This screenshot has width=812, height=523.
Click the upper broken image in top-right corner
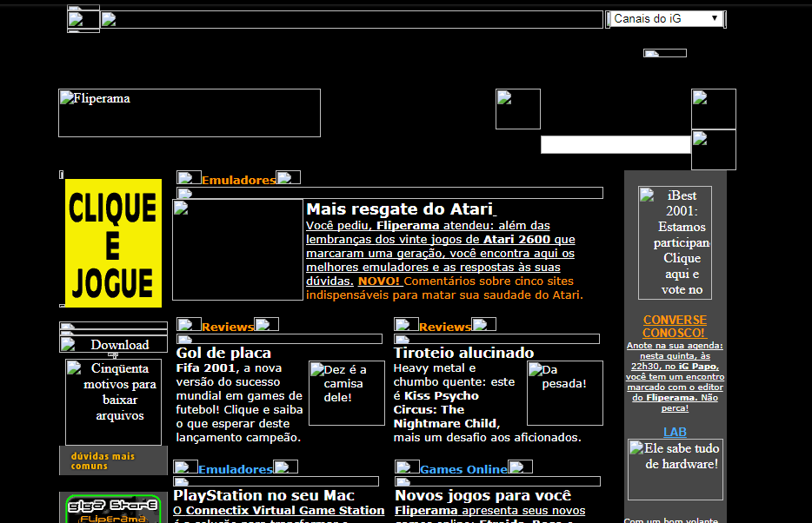714,109
